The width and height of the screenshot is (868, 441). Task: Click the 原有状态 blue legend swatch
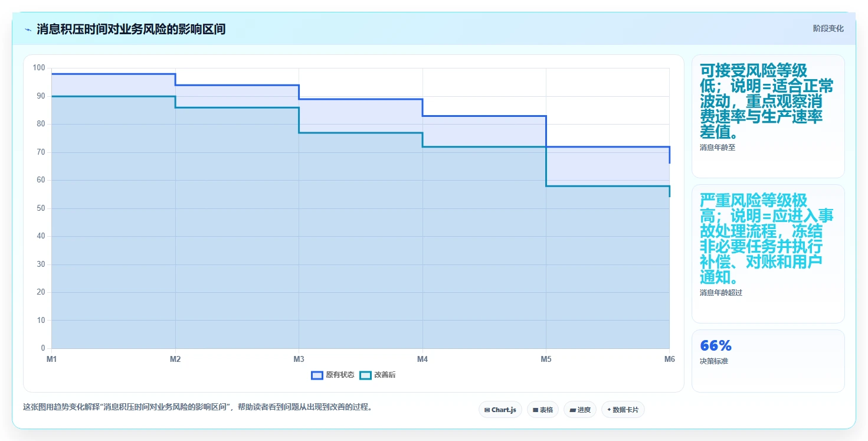(x=317, y=375)
